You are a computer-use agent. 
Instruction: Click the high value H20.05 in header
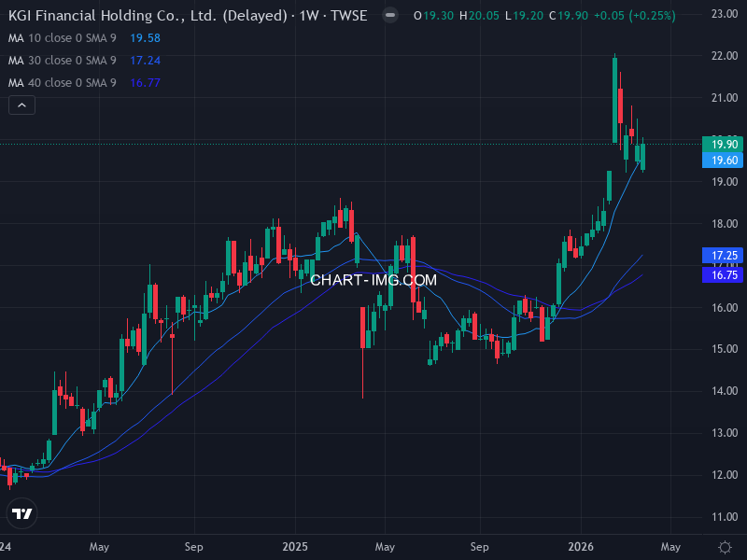tap(479, 16)
